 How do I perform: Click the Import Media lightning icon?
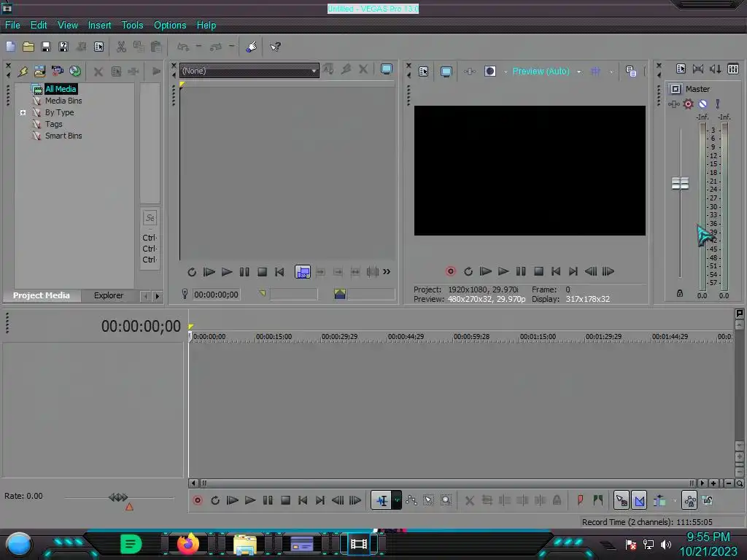pos(23,71)
